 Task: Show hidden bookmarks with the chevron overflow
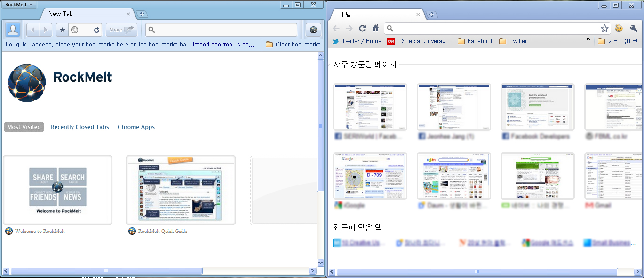click(x=588, y=40)
